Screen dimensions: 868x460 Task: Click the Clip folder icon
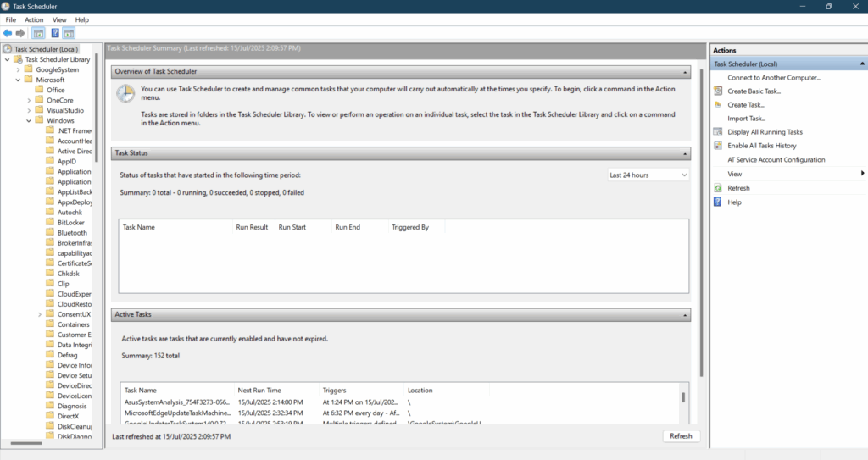click(50, 284)
